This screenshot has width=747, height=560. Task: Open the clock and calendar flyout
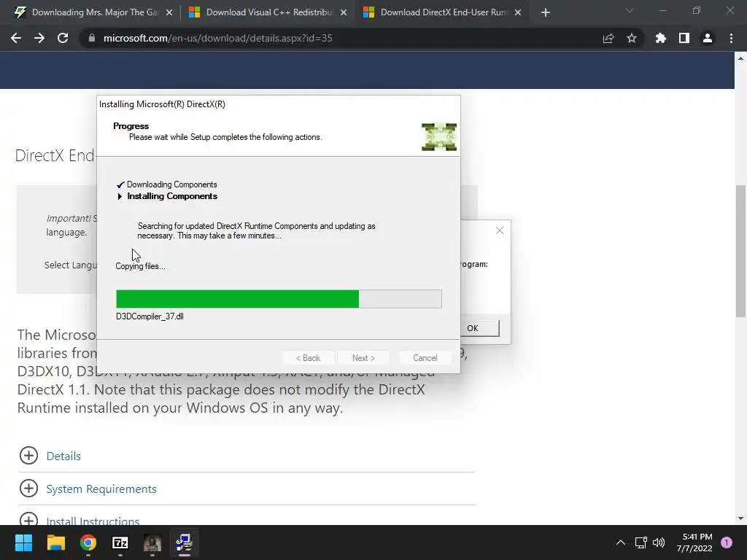tap(694, 542)
